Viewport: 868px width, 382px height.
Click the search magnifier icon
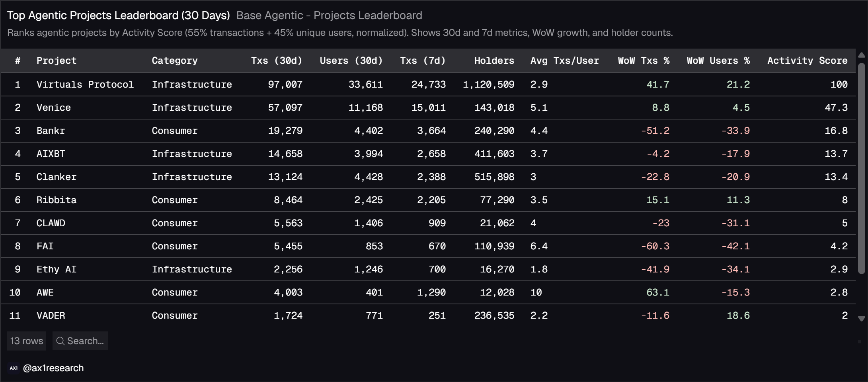click(x=60, y=341)
